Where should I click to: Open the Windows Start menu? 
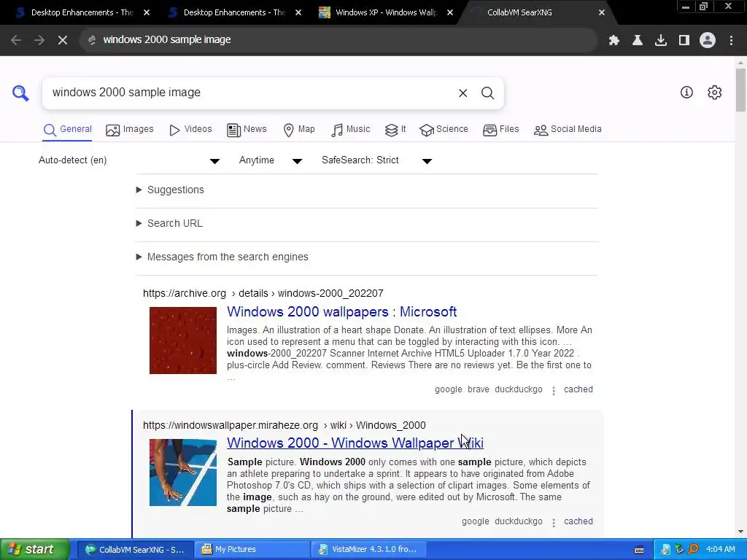pyautogui.click(x=34, y=550)
